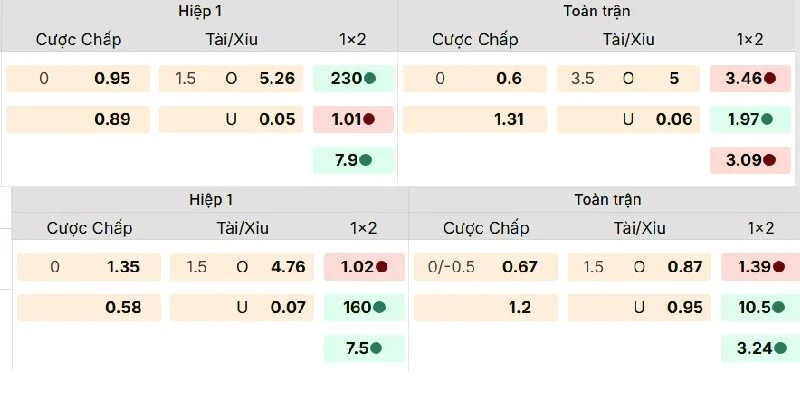Select the Over 5.26 odds cell

click(x=231, y=78)
